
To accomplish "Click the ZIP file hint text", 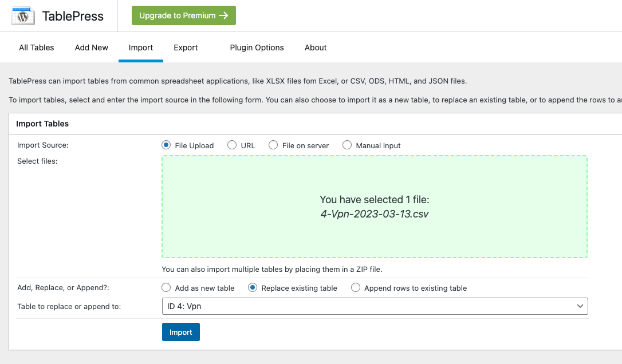I will [x=271, y=269].
